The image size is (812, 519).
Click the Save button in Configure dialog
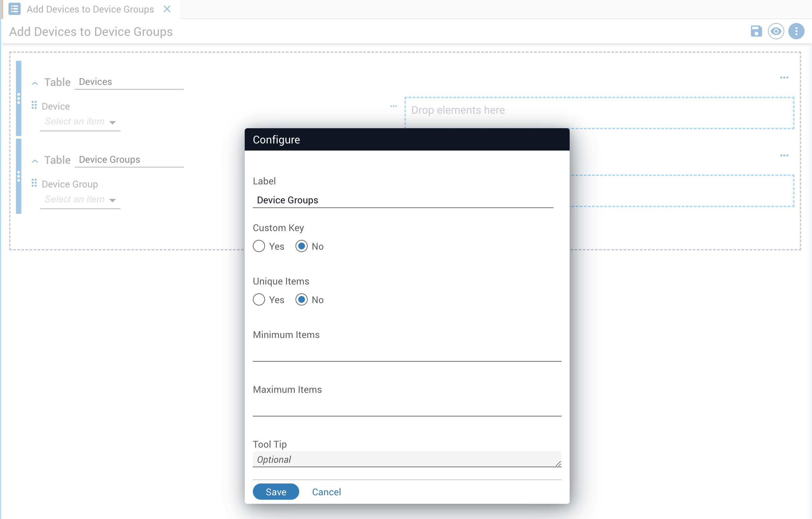pos(276,492)
